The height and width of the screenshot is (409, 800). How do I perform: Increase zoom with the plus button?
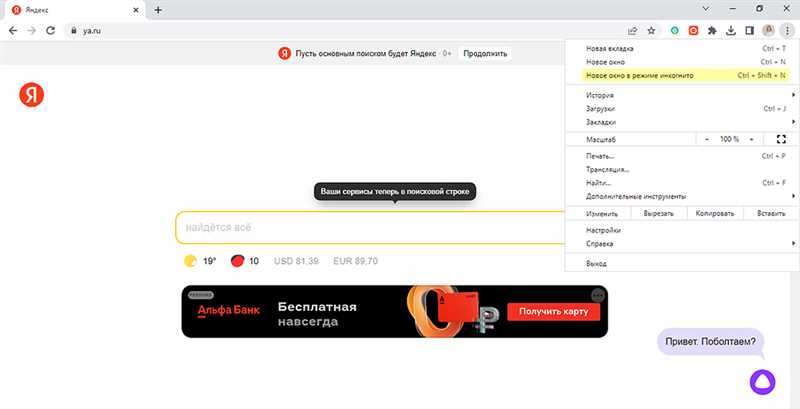752,139
